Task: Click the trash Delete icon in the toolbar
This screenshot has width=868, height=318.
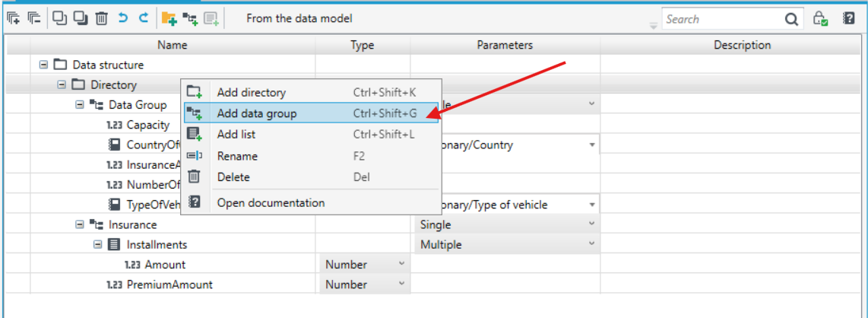Action: (x=102, y=18)
